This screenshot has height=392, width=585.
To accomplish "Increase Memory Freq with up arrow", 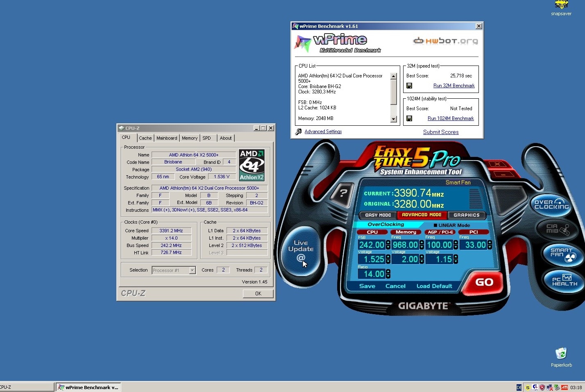I will (x=422, y=243).
